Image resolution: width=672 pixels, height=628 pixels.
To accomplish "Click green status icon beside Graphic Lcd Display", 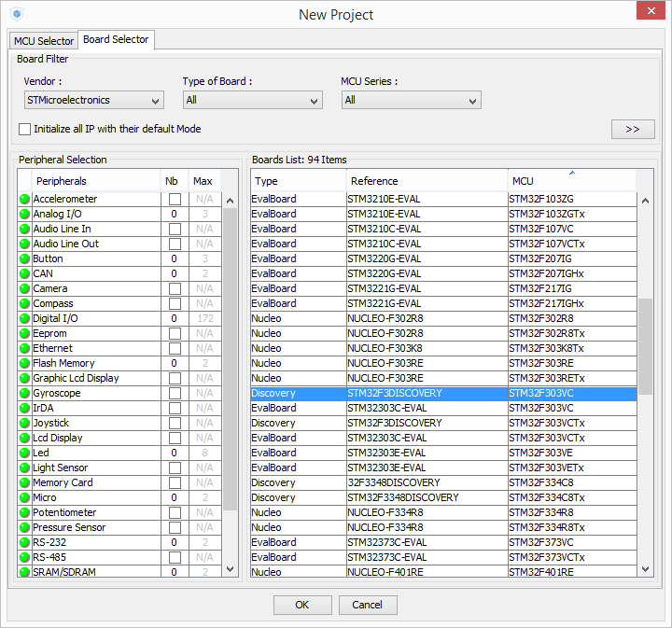I will click(25, 378).
